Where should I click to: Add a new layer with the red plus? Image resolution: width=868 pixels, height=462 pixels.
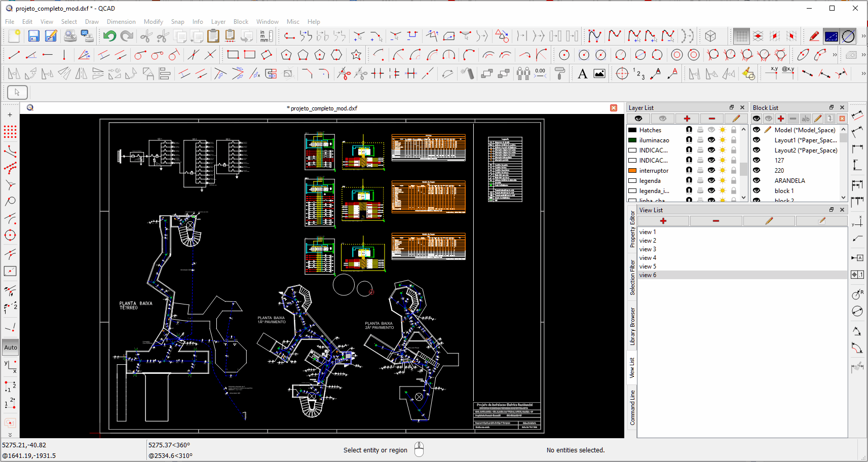687,119
